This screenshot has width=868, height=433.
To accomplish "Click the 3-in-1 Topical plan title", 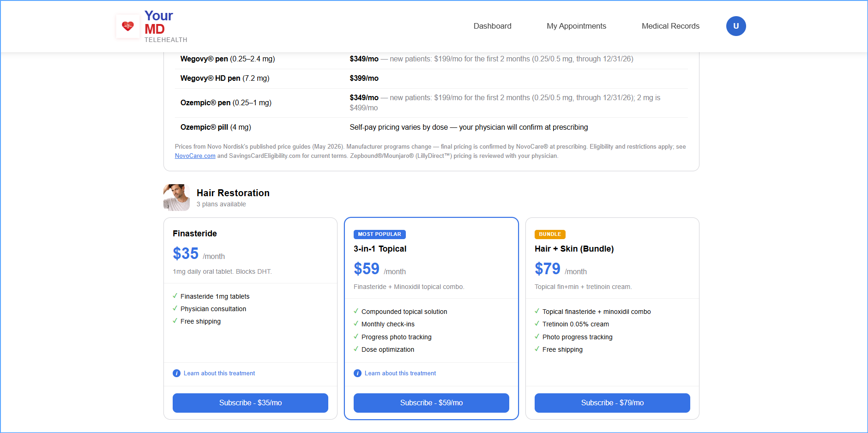I will [x=380, y=249].
